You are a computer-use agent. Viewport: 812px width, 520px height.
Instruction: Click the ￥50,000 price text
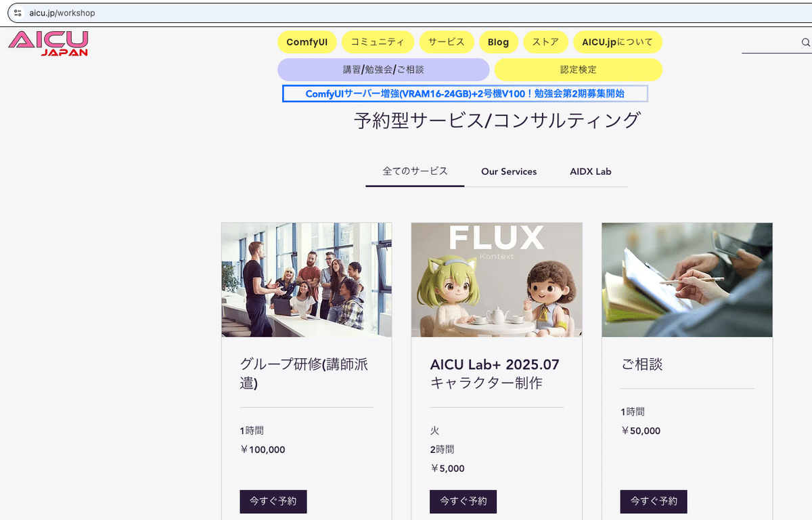click(641, 431)
